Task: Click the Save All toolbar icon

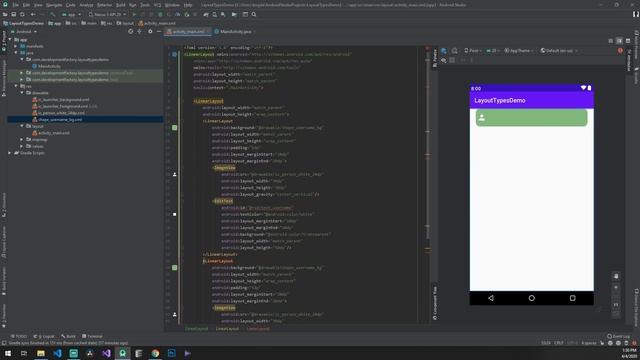Action: click(13, 14)
